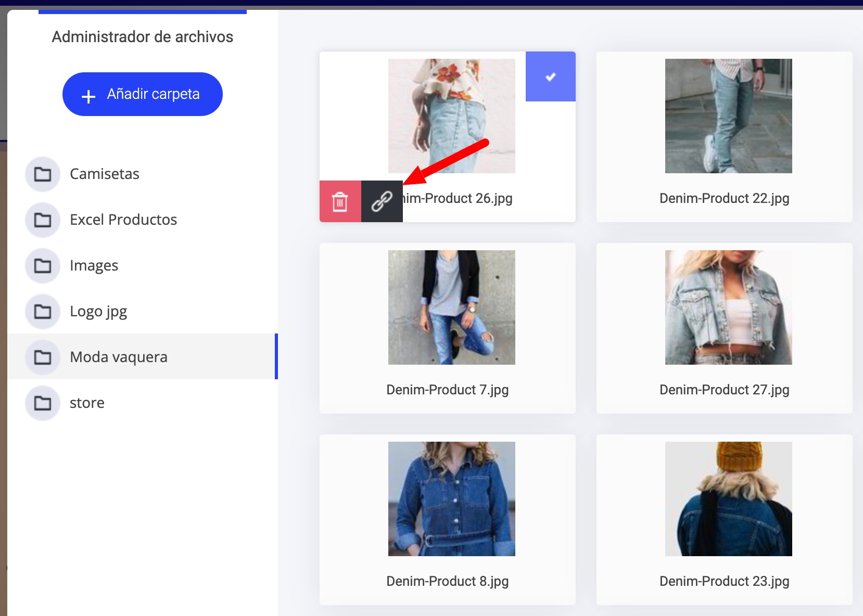Click the Denim-Product 26.jpg image preview
Viewport: 863px width, 616px height.
coord(451,116)
